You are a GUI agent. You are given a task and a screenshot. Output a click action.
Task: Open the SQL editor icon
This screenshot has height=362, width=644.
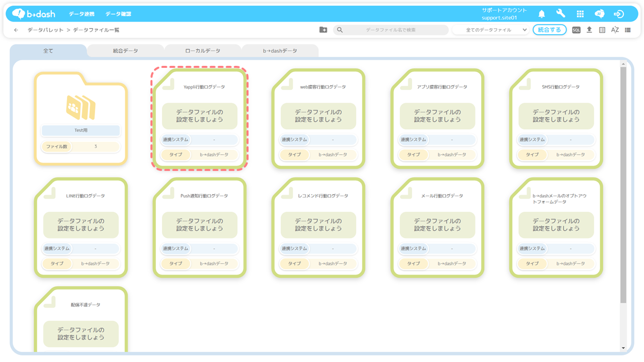[x=576, y=30]
